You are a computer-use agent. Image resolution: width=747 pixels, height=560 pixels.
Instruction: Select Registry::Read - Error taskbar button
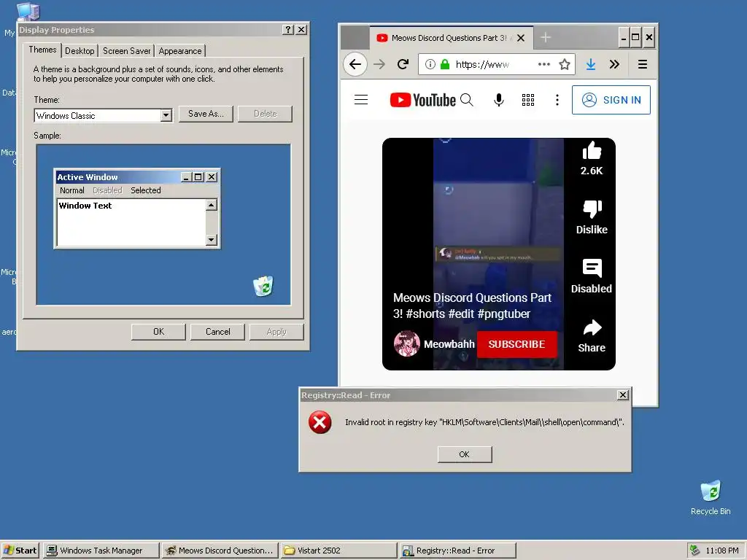coord(457,551)
